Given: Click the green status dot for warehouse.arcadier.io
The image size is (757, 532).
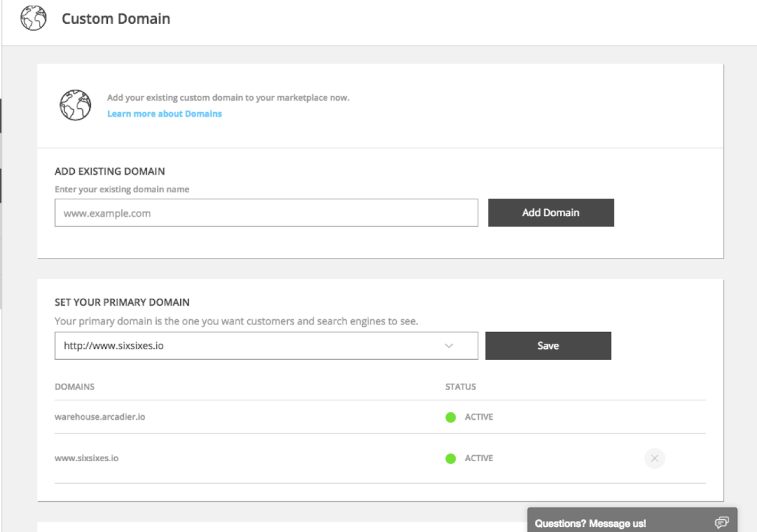Looking at the screenshot, I should [450, 417].
